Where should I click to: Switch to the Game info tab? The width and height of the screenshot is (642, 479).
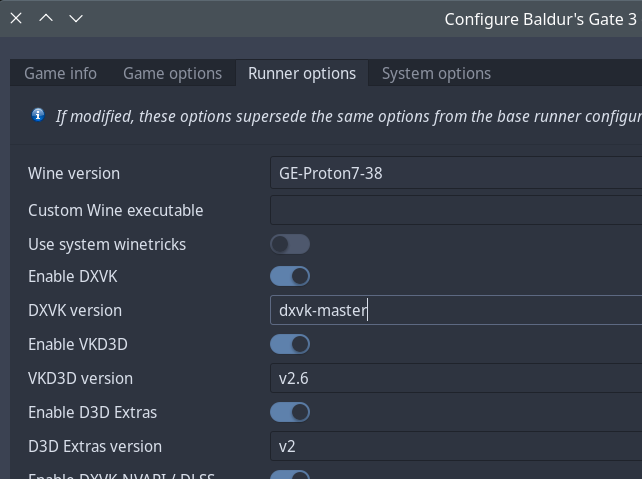[61, 73]
